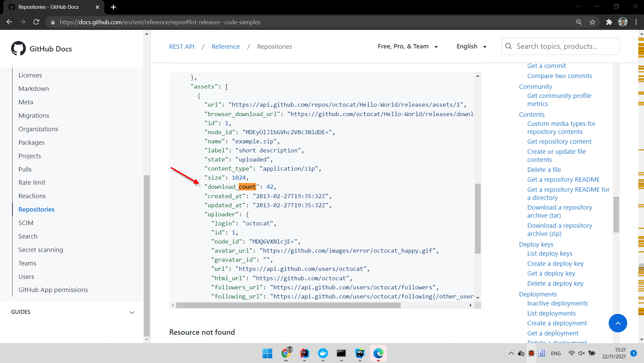Click the browser address bar URL
The image size is (644, 363).
[x=160, y=22]
